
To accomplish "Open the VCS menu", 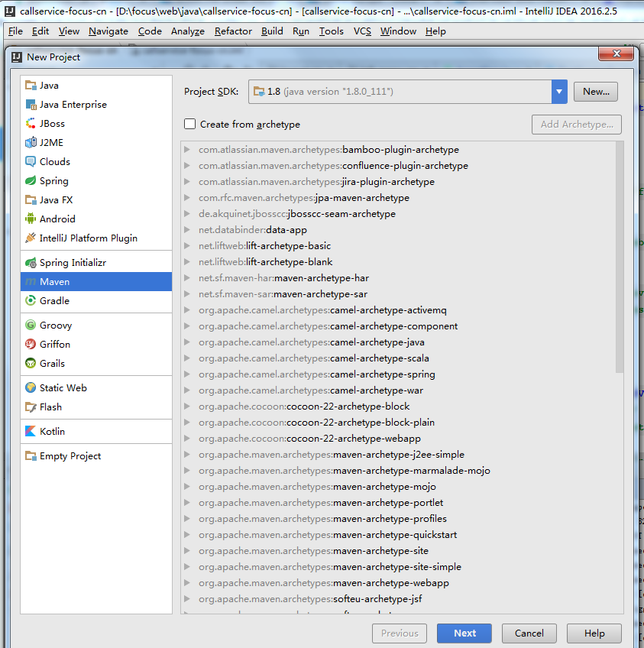I will (362, 31).
